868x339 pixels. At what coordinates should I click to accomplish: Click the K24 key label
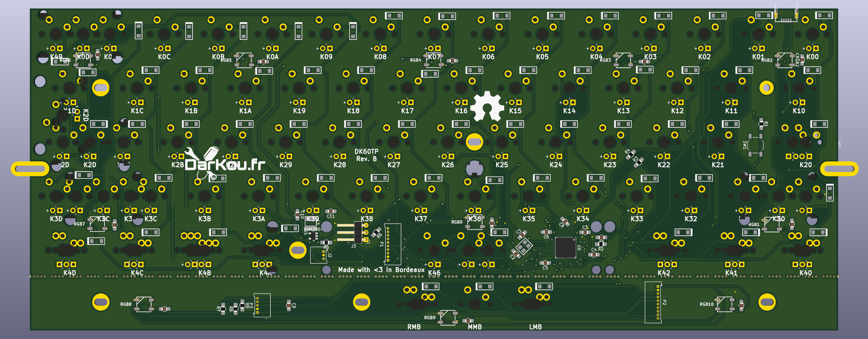556,165
